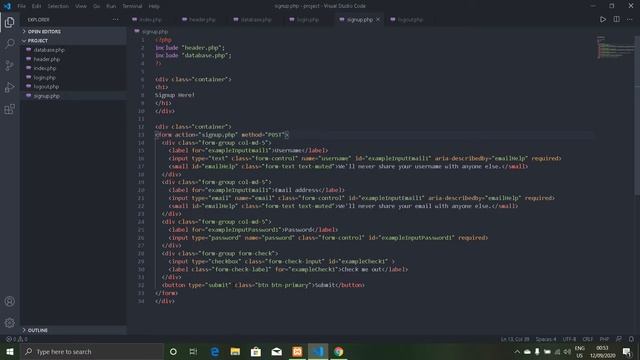The width and height of the screenshot is (640, 360).
Task: Switch to Chrome from taskbar
Action: tap(338, 351)
